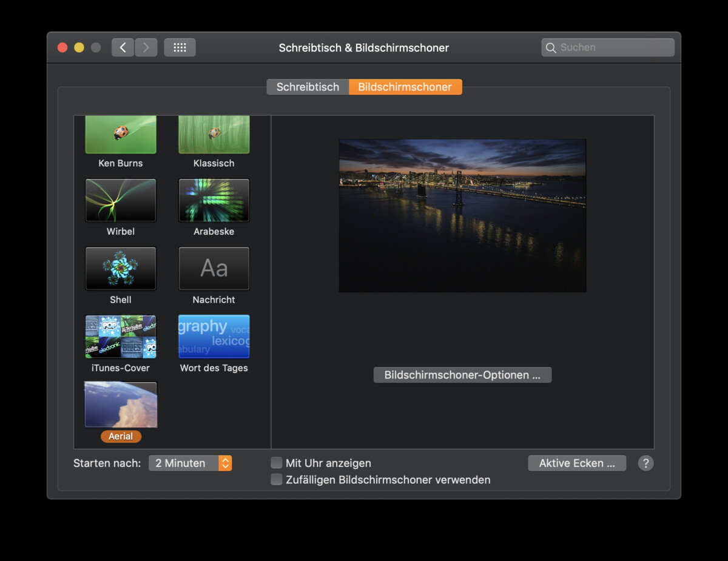
Task: Choose the Nachricht screensaver
Action: 214,269
